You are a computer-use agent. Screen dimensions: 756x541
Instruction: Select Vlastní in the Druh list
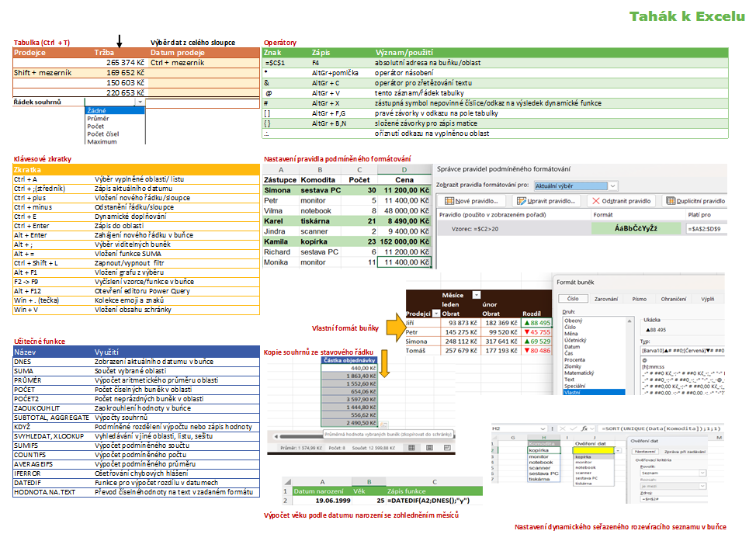(x=594, y=393)
